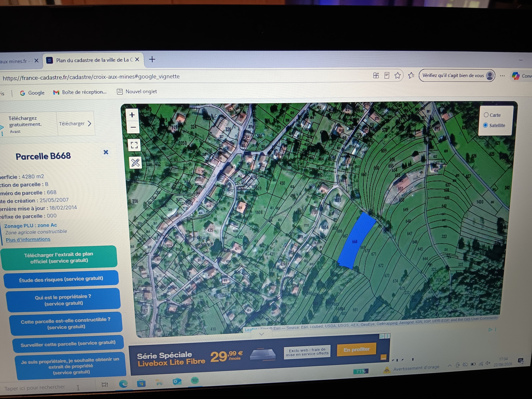532x399 pixels.
Task: Open the taskbar clock showing 17:34
Action: (x=503, y=361)
